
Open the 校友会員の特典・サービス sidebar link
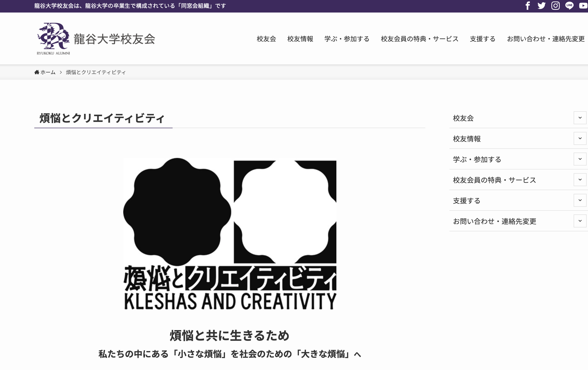[x=494, y=180]
